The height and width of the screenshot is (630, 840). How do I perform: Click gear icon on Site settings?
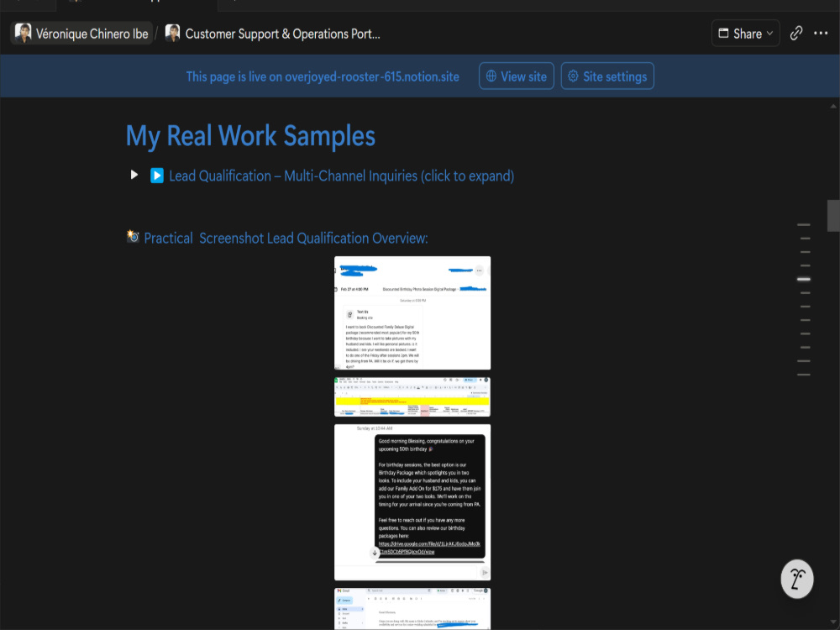point(573,76)
